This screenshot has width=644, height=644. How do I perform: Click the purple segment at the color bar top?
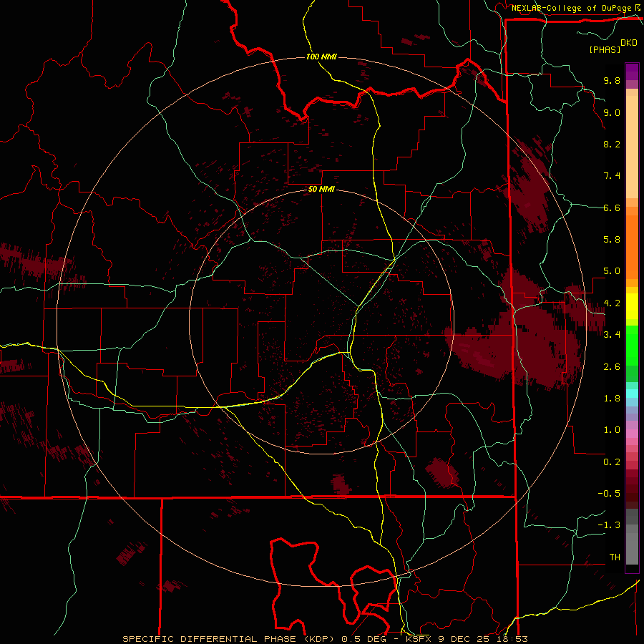(632, 72)
